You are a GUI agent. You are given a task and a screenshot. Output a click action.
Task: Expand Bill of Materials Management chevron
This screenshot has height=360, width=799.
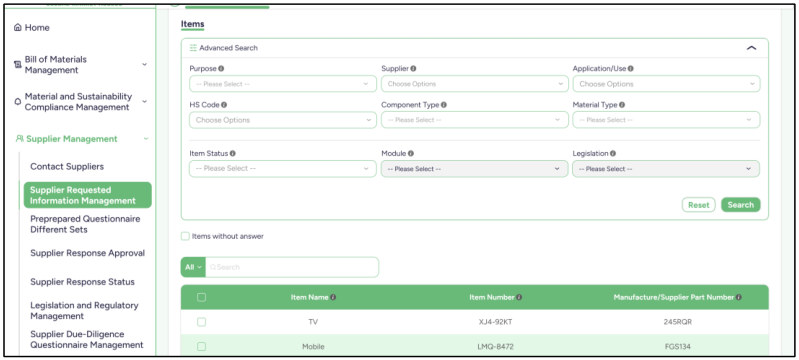[x=144, y=65]
